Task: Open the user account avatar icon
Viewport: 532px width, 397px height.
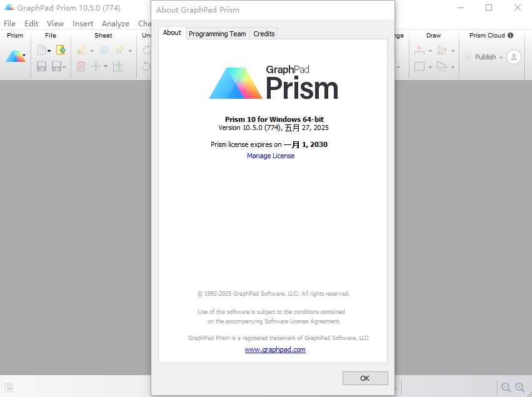Action: coord(514,57)
